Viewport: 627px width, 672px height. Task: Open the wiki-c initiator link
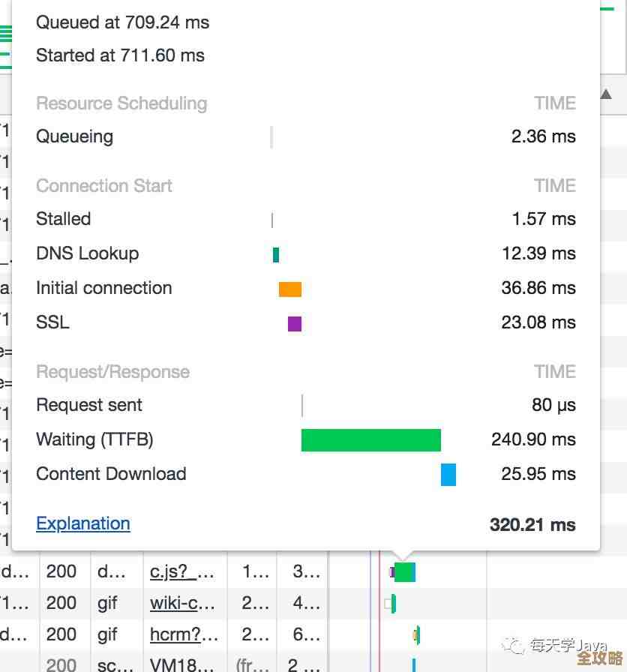pyautogui.click(x=182, y=603)
